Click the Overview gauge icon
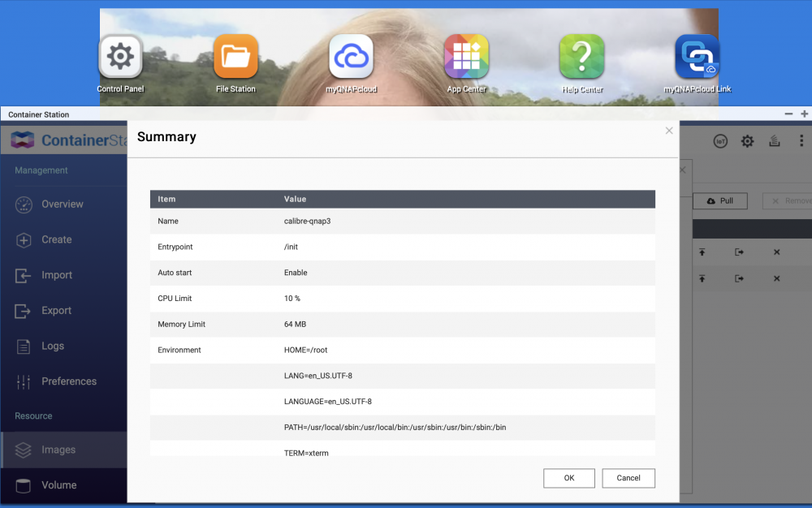Screen dimensions: 812x508 click(x=24, y=204)
